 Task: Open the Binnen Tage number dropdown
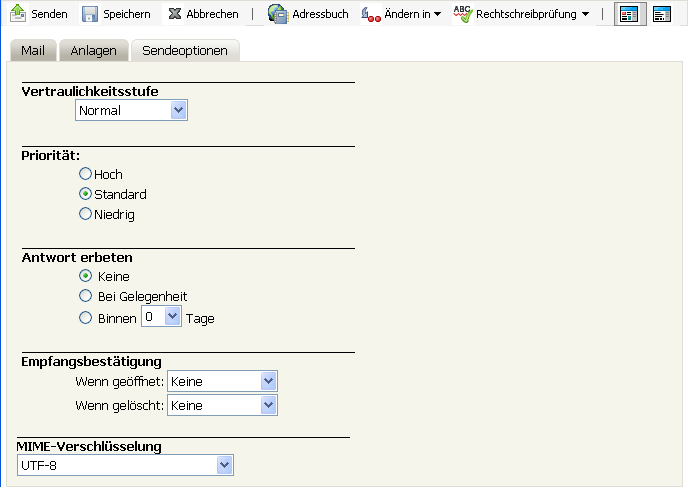point(161,316)
